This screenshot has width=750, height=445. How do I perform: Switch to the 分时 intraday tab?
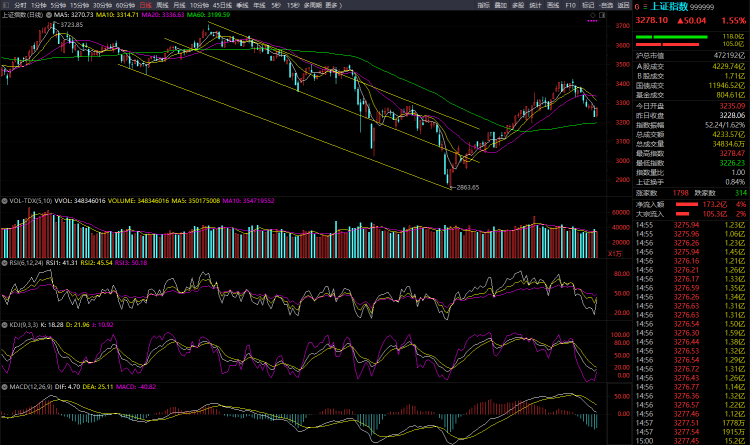(19, 5)
